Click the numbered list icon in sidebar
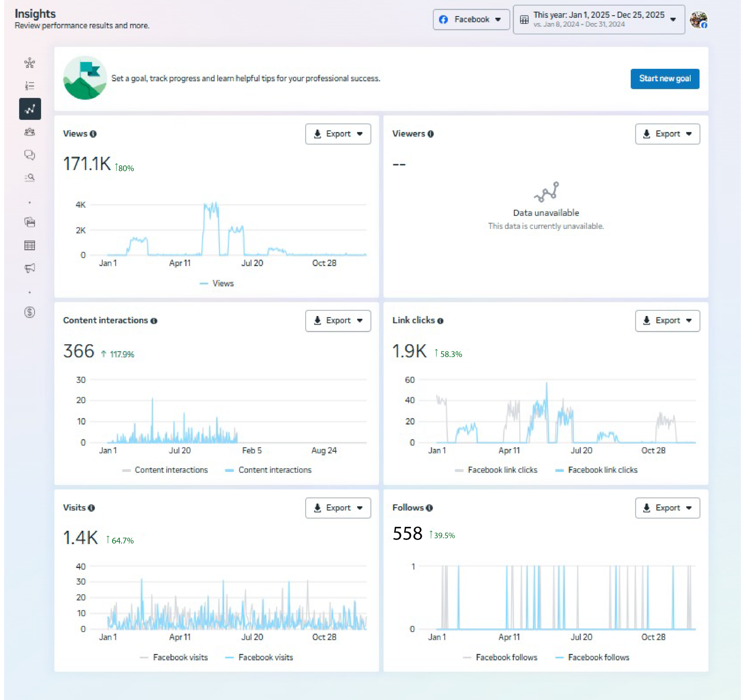747x700 pixels. point(30,86)
